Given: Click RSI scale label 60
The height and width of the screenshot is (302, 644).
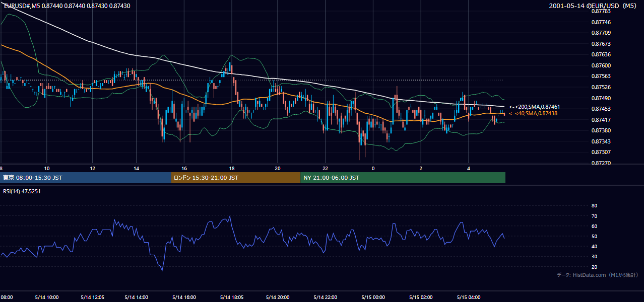Looking at the screenshot, I should click(x=594, y=226).
